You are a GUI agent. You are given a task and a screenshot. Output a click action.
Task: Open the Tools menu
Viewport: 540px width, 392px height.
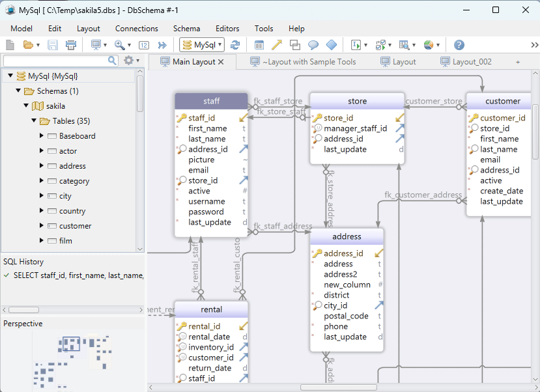pos(264,29)
